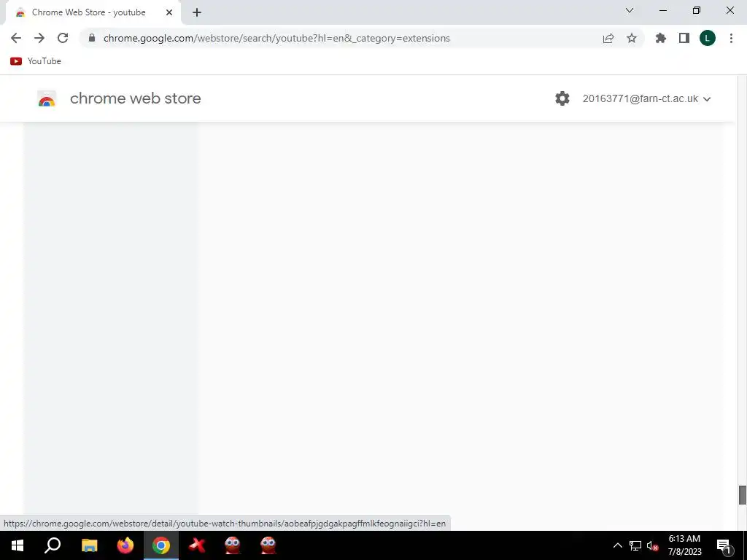This screenshot has height=560, width=747.
Task: Open Windows taskbar search
Action: click(x=53, y=545)
